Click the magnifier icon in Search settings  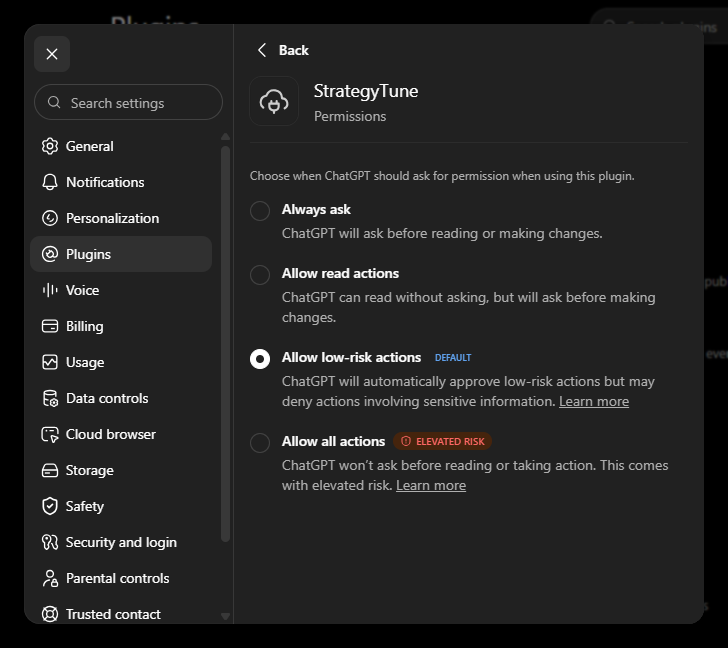[x=54, y=102]
